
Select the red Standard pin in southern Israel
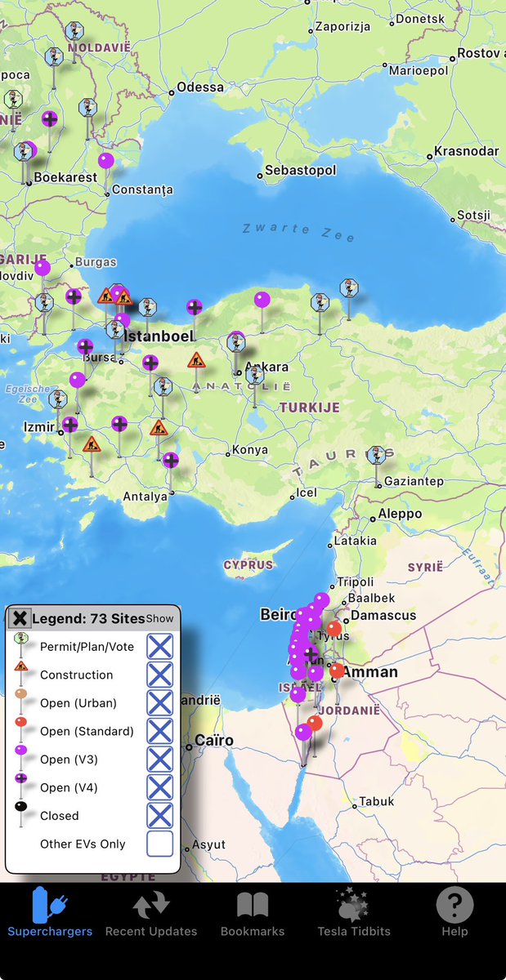[x=315, y=723]
